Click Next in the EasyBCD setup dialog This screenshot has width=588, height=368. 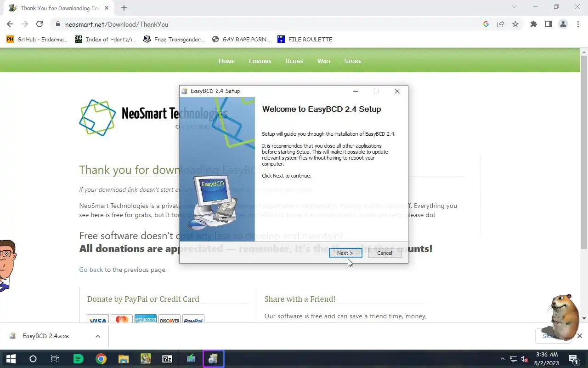click(345, 253)
